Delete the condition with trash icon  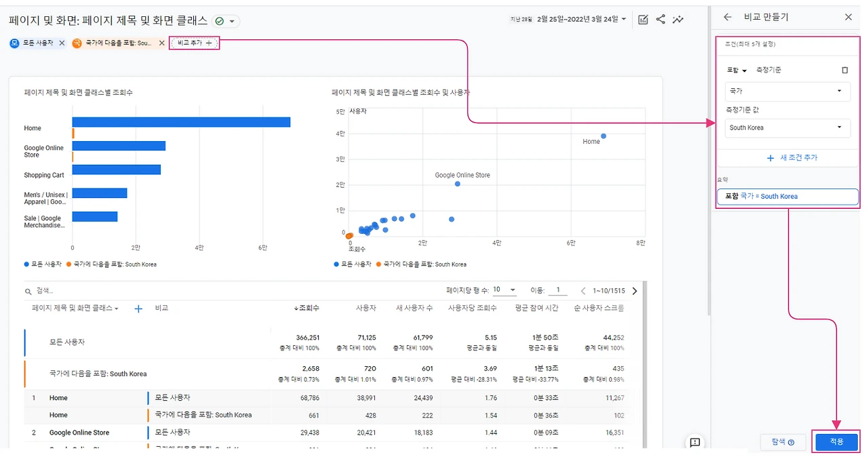(844, 70)
